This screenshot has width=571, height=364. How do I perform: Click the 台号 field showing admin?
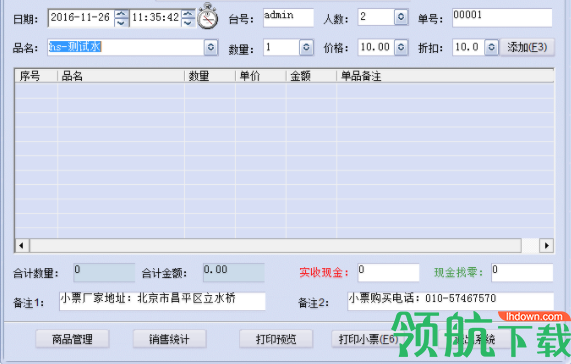pyautogui.click(x=288, y=17)
